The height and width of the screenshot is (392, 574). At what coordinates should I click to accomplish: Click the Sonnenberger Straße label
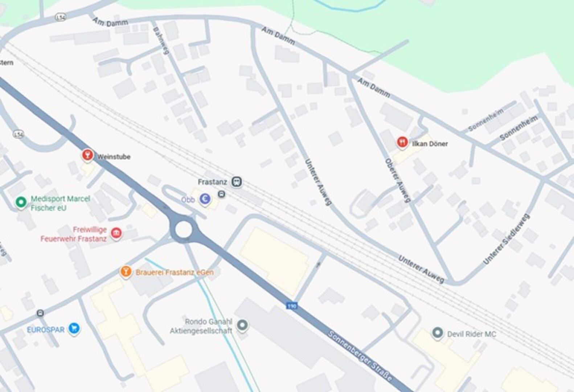pyautogui.click(x=360, y=356)
